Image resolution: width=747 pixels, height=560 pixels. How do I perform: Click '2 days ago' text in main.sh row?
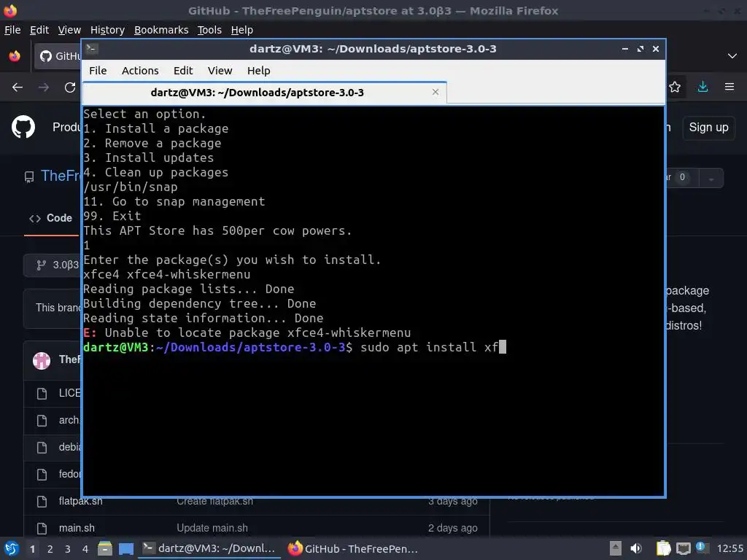[x=452, y=528]
